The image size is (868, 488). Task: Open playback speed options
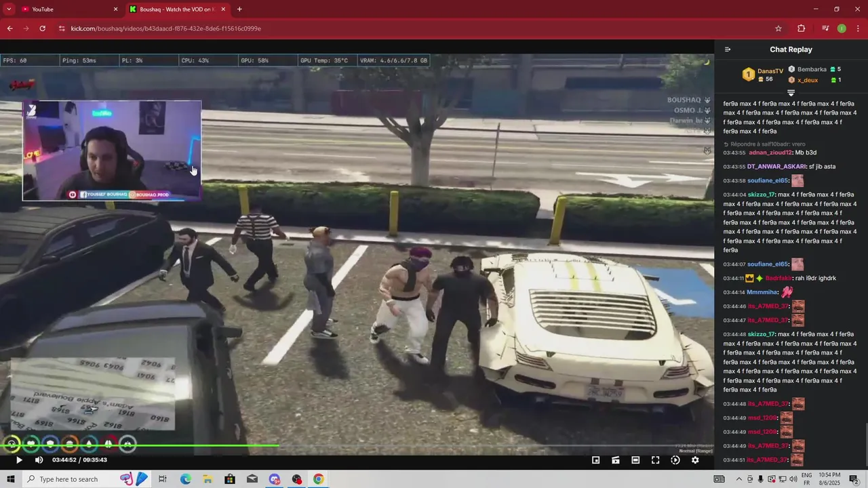pyautogui.click(x=675, y=460)
